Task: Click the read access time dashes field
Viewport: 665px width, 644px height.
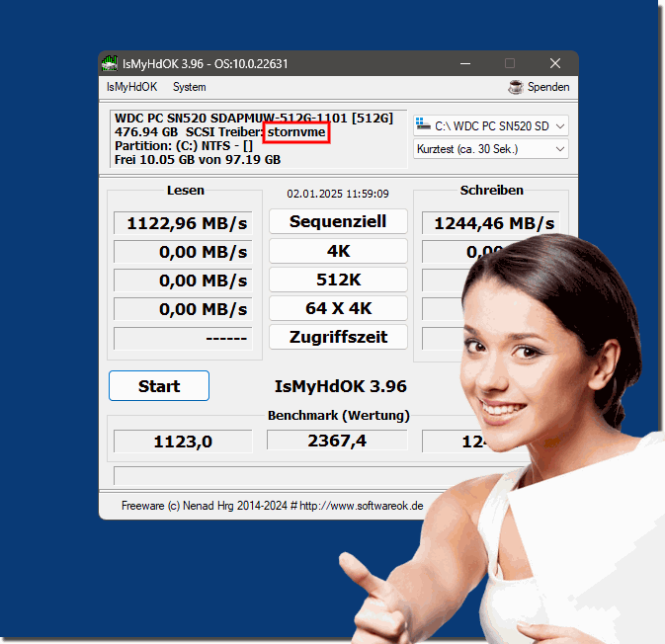Action: pos(183,339)
